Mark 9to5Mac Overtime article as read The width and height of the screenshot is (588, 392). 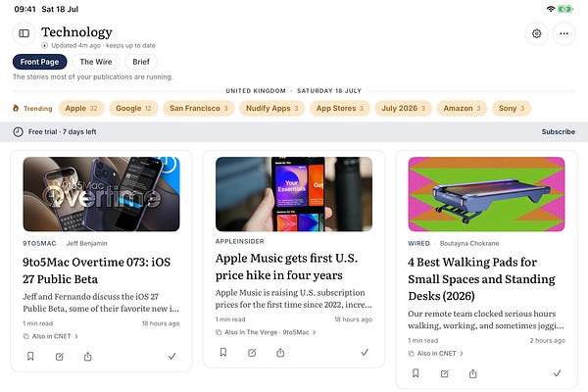pyautogui.click(x=171, y=356)
